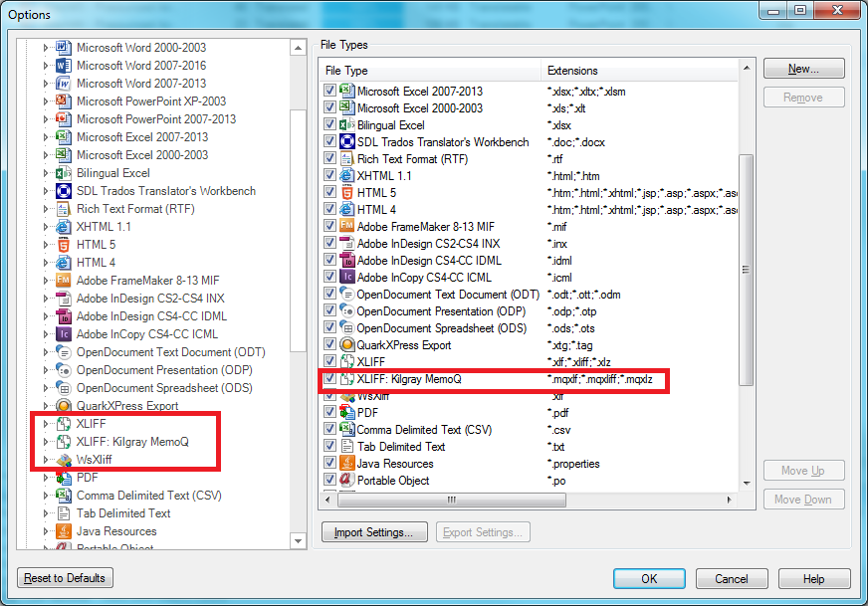This screenshot has height=606, width=868.
Task: Toggle the HTML 5 file type checkbox
Action: click(x=329, y=192)
